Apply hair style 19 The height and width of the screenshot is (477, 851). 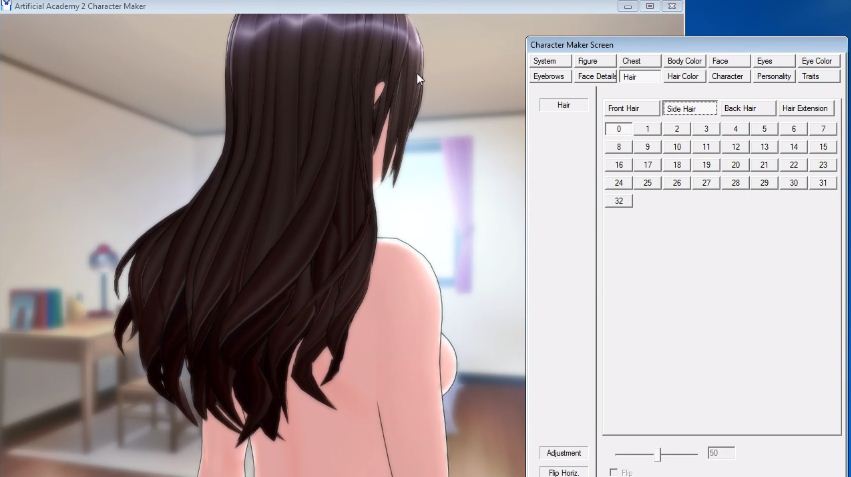(x=706, y=165)
